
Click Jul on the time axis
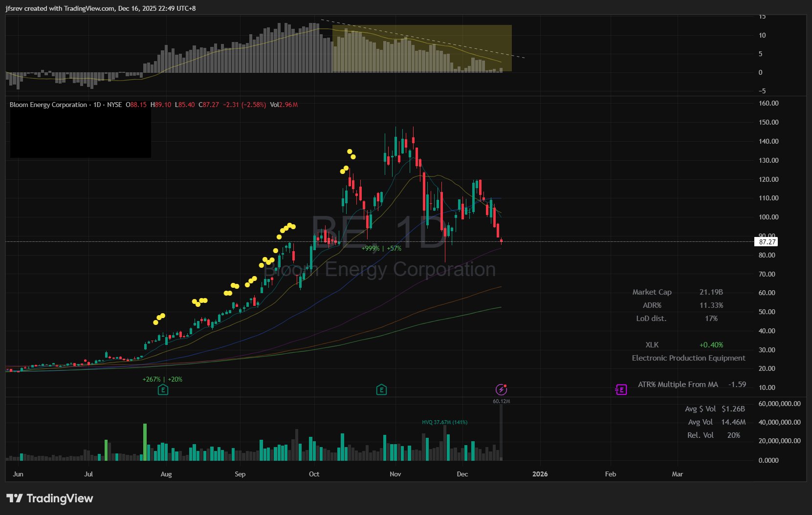[x=88, y=474]
